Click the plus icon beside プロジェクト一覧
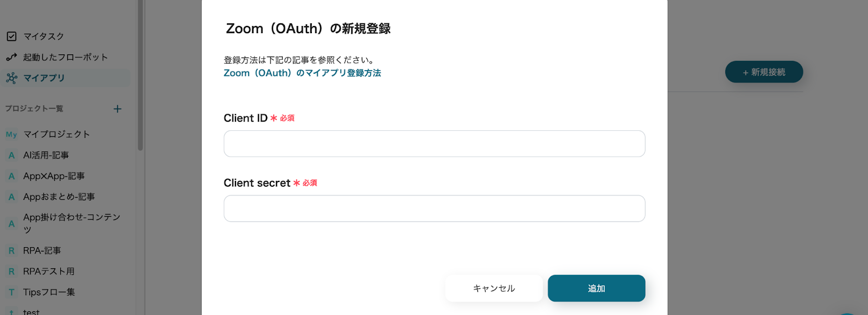This screenshot has height=315, width=868. (117, 109)
